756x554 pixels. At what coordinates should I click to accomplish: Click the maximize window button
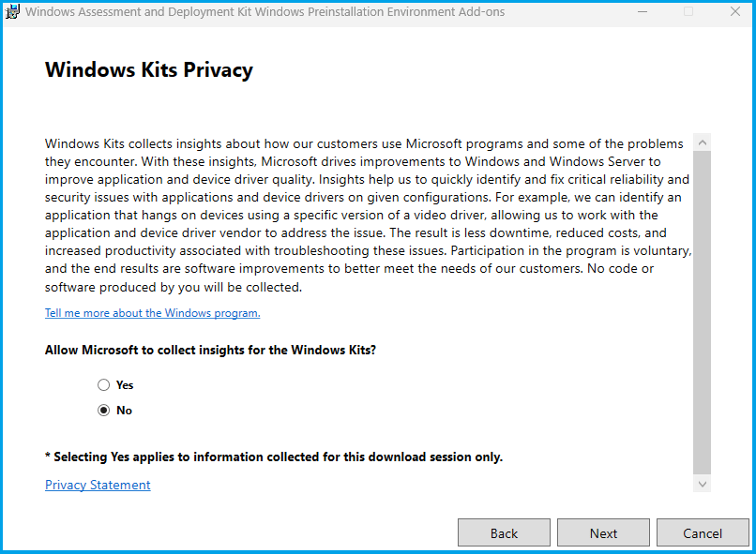coord(688,12)
